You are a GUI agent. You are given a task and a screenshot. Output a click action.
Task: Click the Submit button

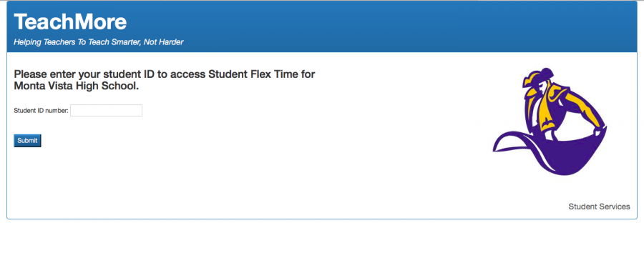(27, 141)
